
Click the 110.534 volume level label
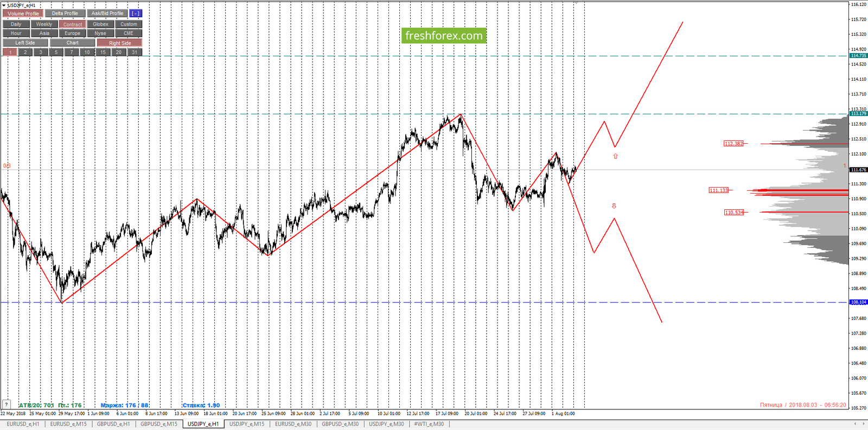734,213
